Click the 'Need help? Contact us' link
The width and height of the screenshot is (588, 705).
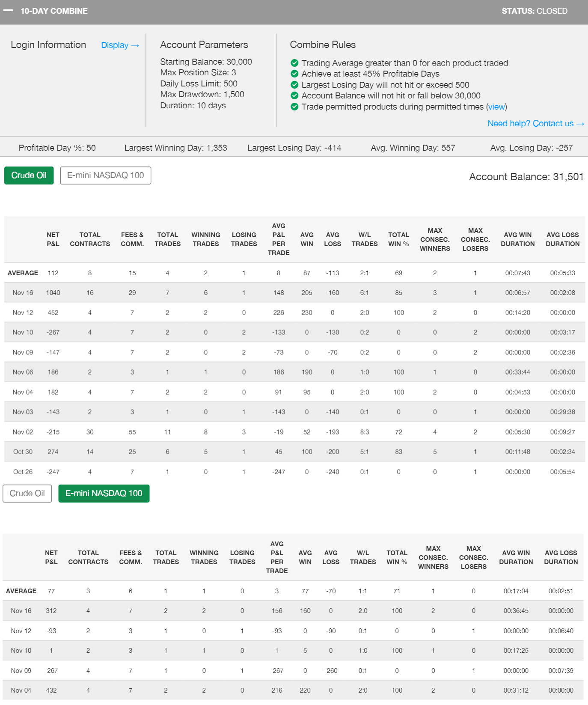tap(535, 123)
